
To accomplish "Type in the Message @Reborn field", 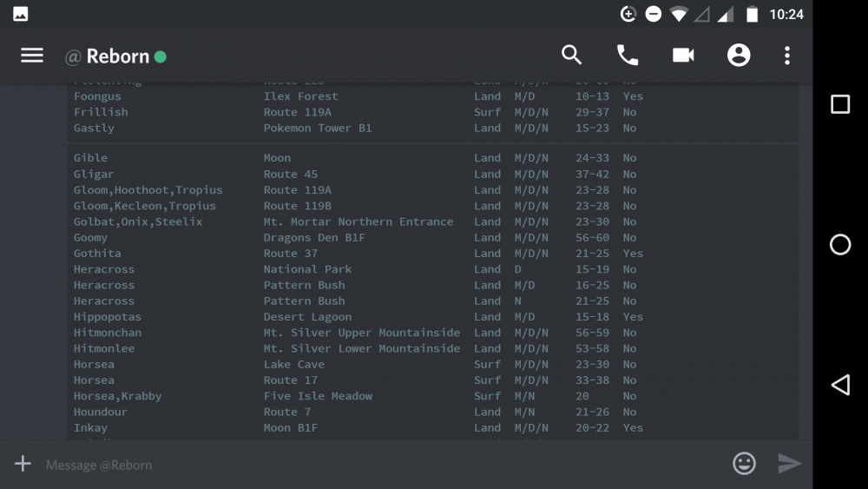I will (373, 465).
